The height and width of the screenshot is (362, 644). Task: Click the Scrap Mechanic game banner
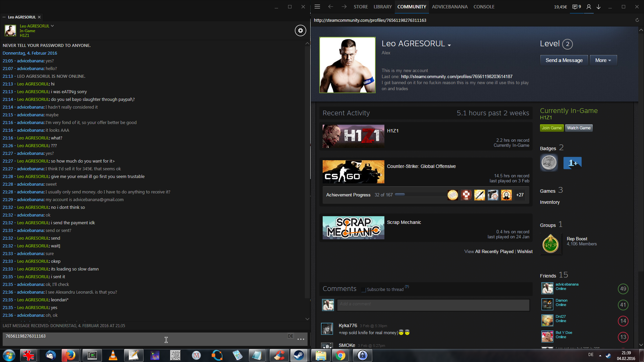[353, 228]
